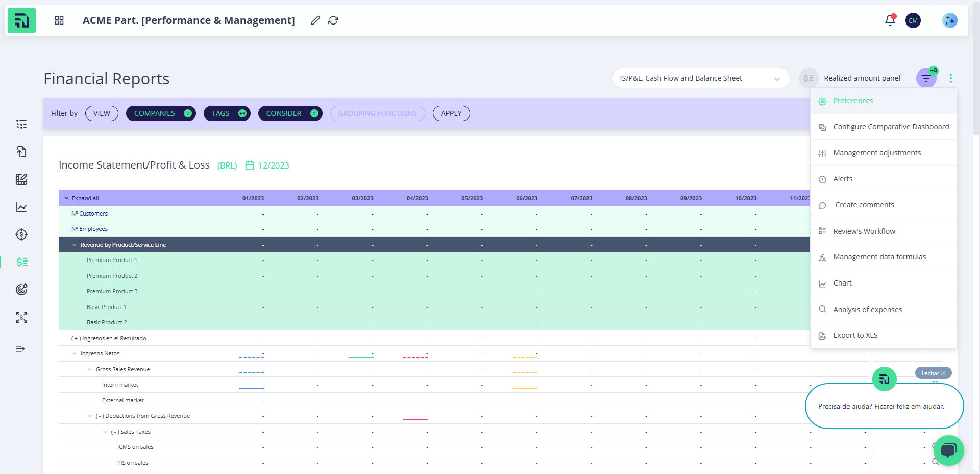
Task: Toggle the COMPANIES filter pill
Action: click(161, 113)
